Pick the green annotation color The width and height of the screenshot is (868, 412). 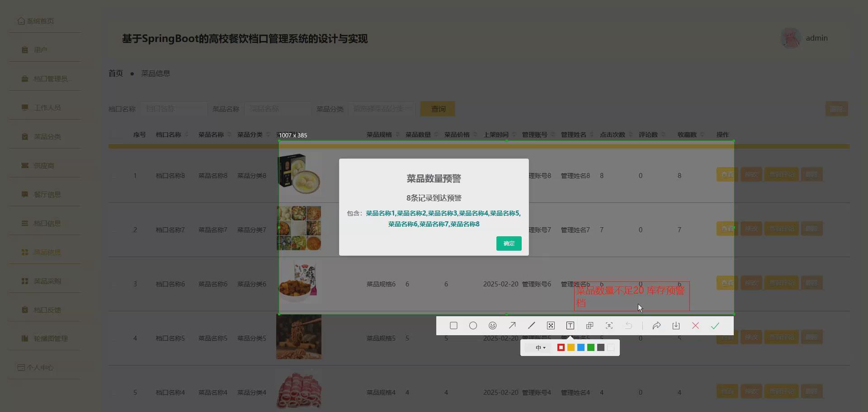pos(591,347)
